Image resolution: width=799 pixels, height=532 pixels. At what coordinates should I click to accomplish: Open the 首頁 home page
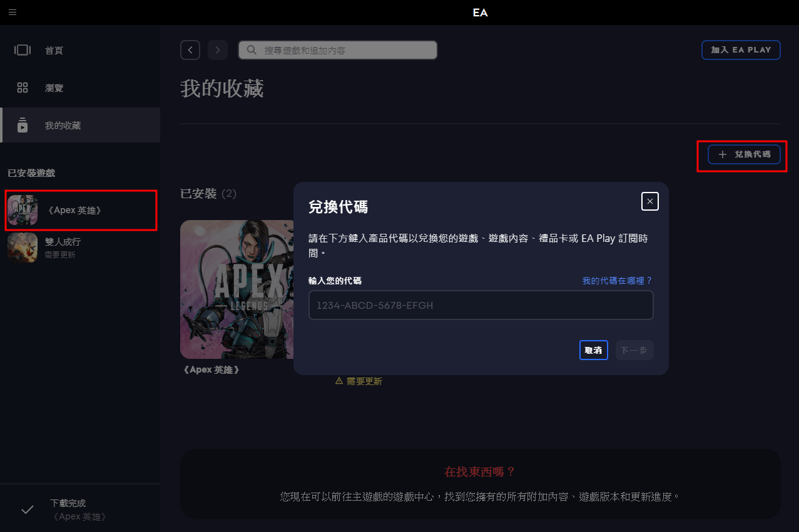[80, 50]
